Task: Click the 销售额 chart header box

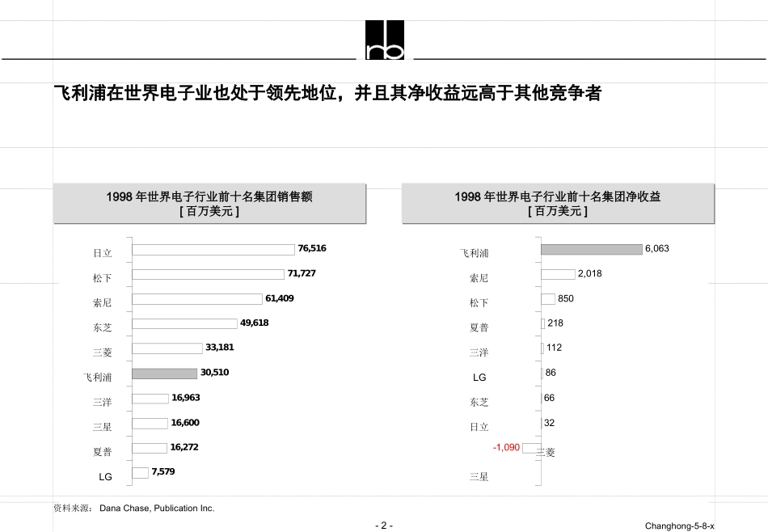Action: (x=209, y=204)
